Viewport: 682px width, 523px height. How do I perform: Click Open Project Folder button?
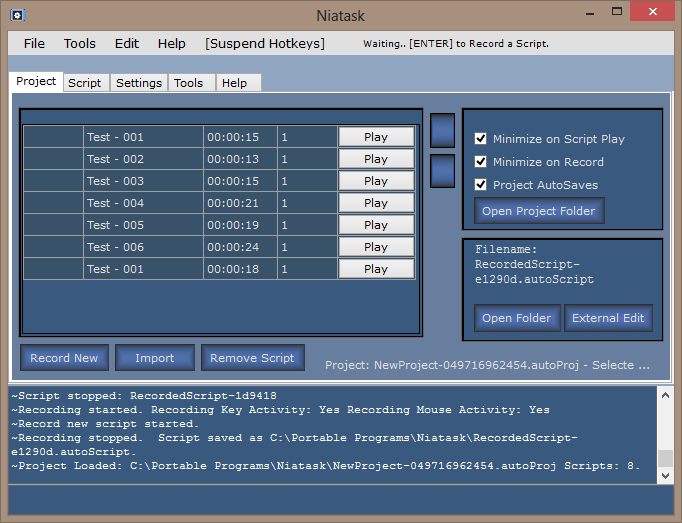pos(539,211)
